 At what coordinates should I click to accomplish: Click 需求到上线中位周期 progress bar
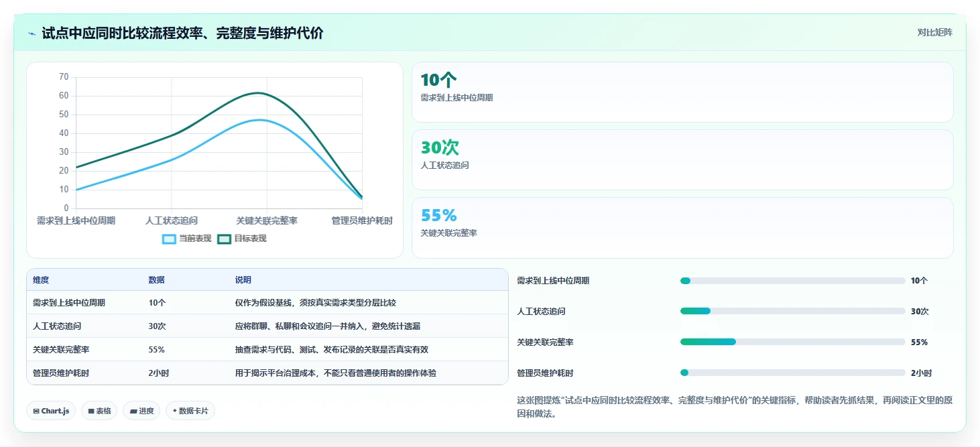tap(792, 281)
